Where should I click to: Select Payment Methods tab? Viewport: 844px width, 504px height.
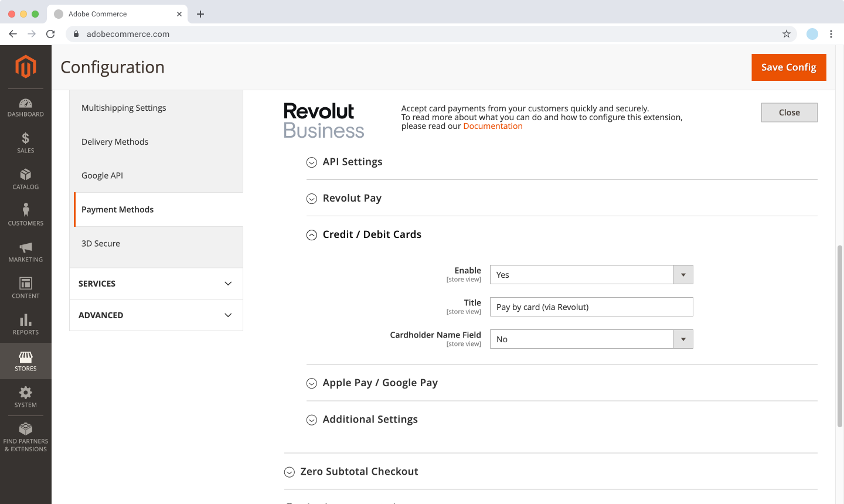(158, 210)
